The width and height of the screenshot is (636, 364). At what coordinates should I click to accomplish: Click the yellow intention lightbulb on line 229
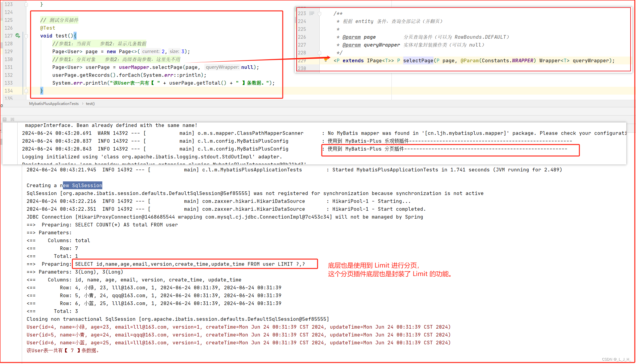tap(326, 60)
